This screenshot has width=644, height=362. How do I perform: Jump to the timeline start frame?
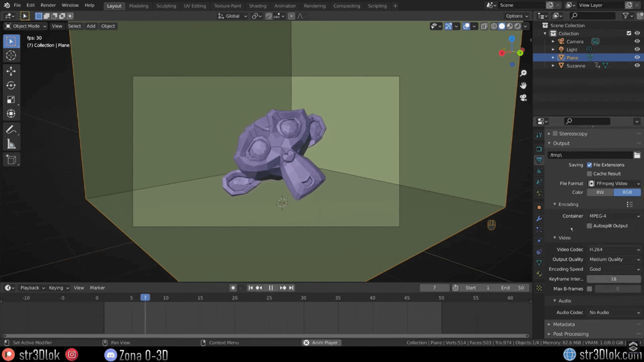click(250, 288)
